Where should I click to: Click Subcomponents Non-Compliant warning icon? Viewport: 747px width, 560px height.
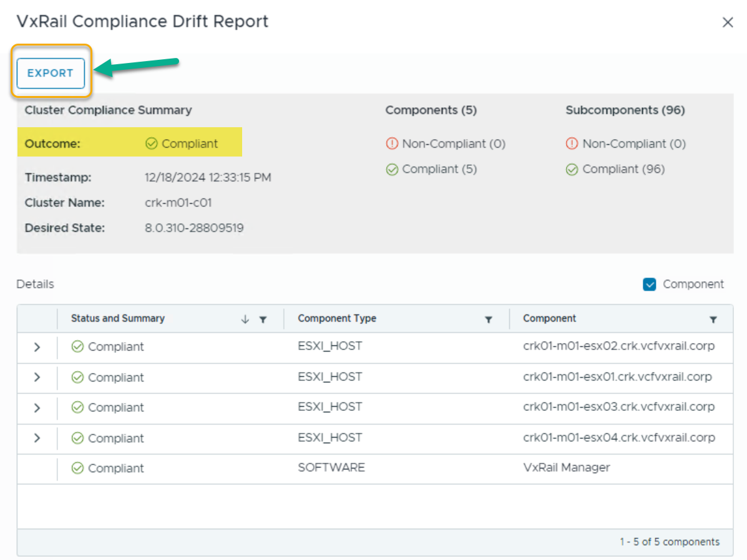pos(572,144)
